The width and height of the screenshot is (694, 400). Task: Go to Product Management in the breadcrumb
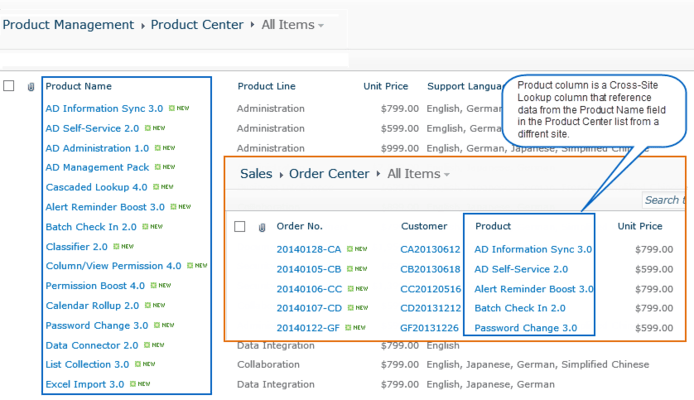pos(68,24)
